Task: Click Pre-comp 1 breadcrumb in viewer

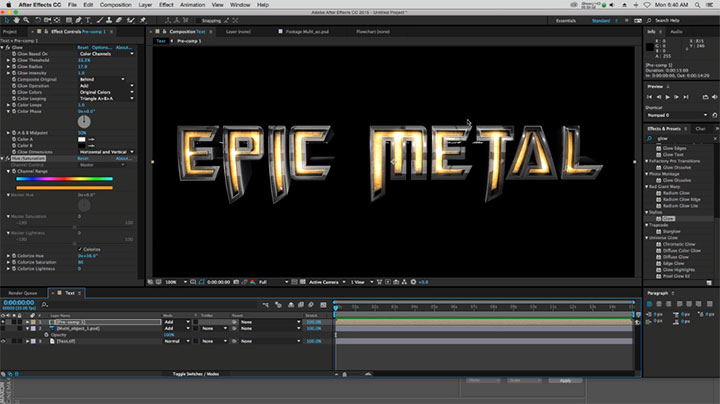Action: [189, 41]
